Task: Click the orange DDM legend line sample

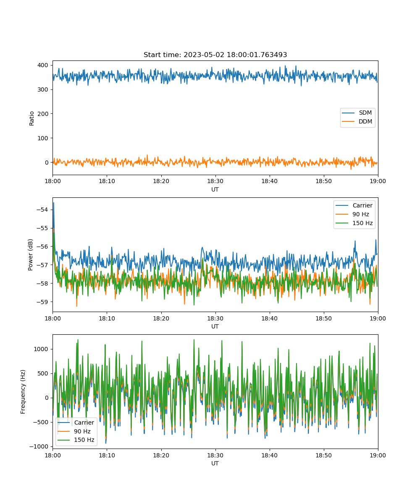Action: [x=349, y=122]
